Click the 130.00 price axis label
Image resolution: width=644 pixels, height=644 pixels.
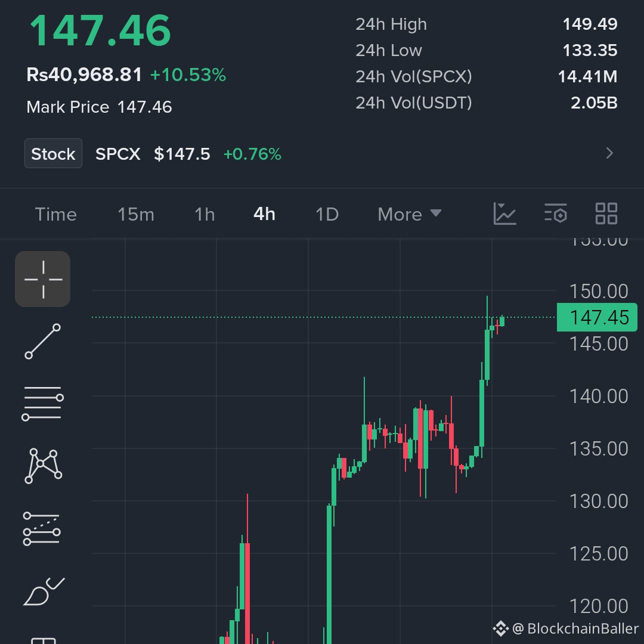tap(599, 501)
